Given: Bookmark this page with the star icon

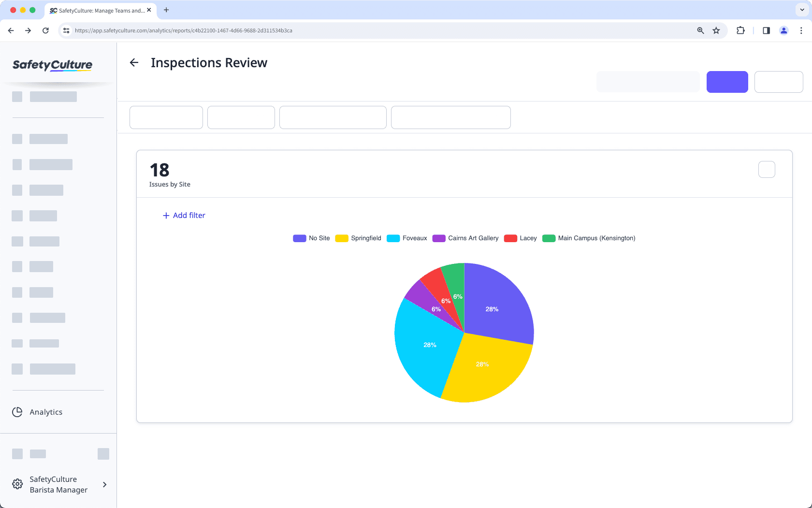Looking at the screenshot, I should (716, 30).
